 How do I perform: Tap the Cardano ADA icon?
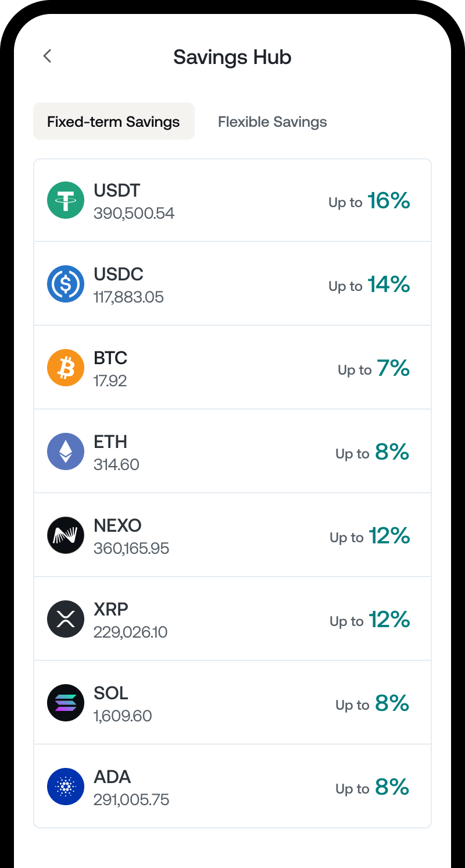(66, 787)
